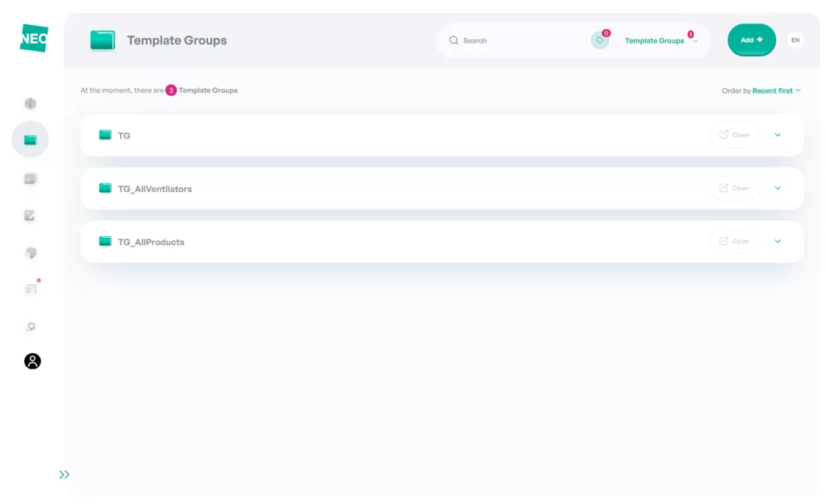Expand the sidebar with the double chevron

tap(65, 474)
